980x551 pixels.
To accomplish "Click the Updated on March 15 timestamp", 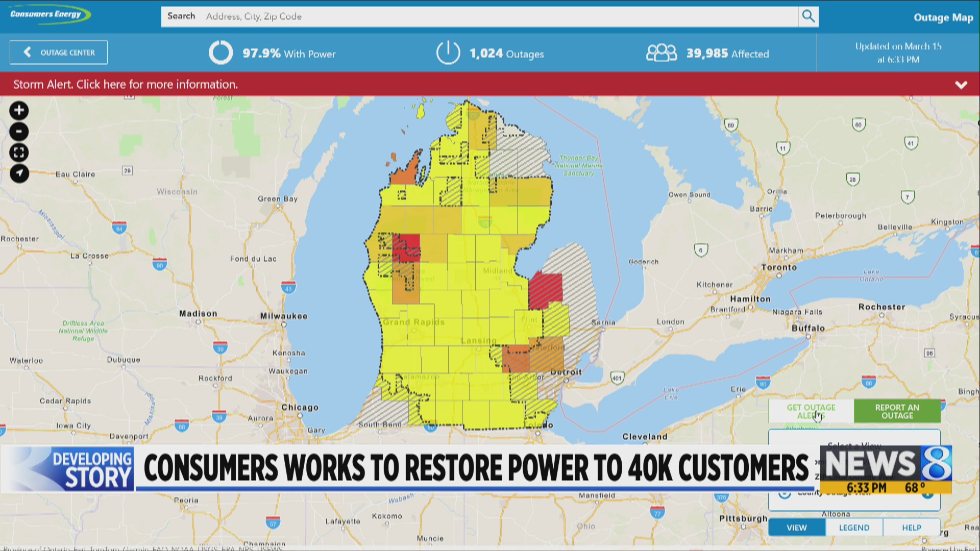I will pyautogui.click(x=898, y=53).
